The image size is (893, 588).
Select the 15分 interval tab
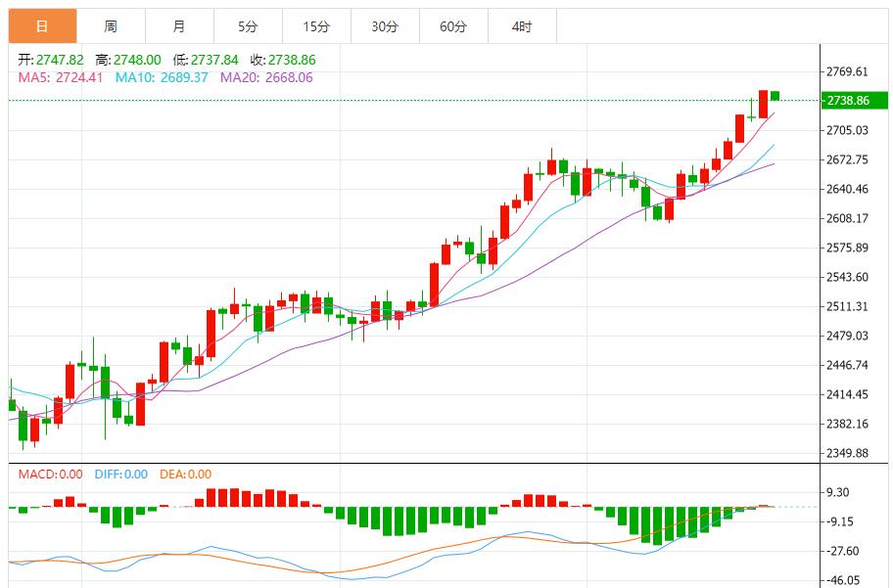[316, 26]
